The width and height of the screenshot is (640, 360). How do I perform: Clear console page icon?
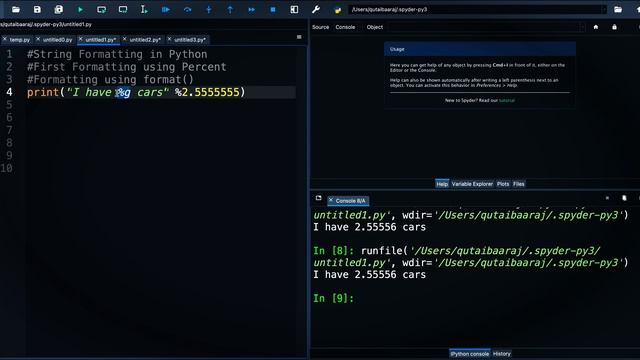[x=624, y=198]
